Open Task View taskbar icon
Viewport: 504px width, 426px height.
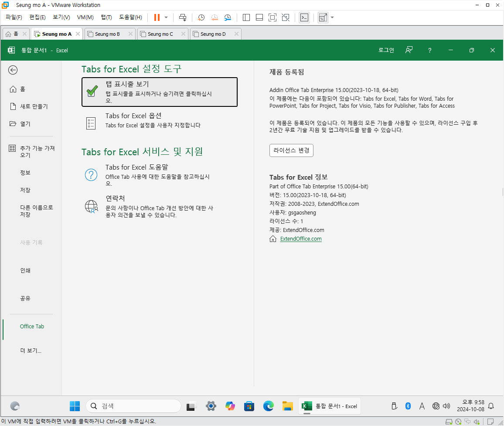191,406
